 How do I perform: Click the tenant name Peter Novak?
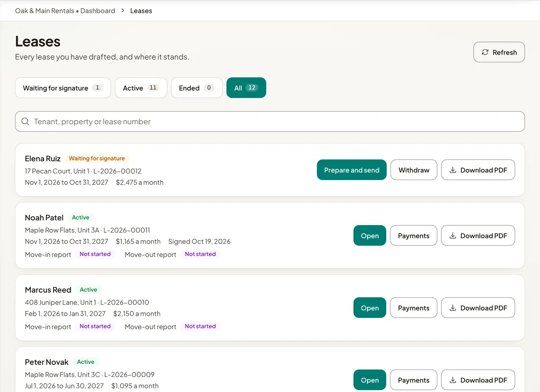[x=46, y=362]
